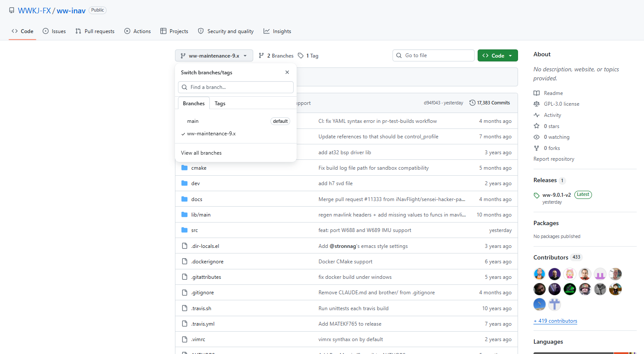Open the Releases heading link
644x354 pixels.
545,180
